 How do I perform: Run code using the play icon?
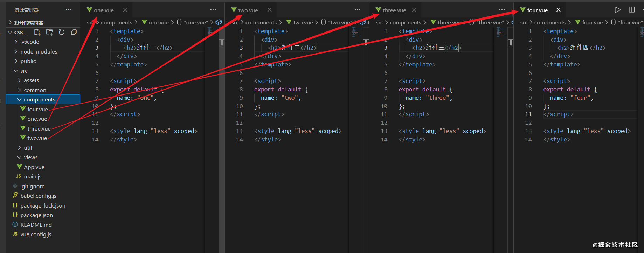pos(618,10)
